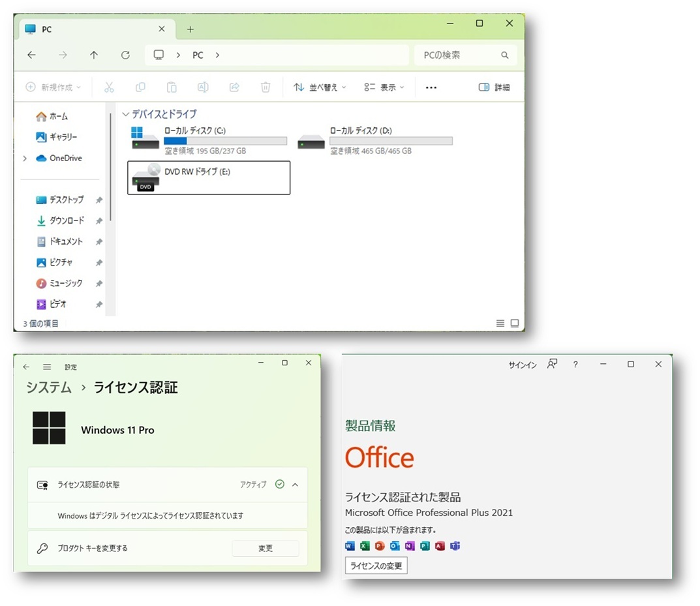Open the Settings hamburger navigation menu
700x606 pixels.
[x=47, y=367]
